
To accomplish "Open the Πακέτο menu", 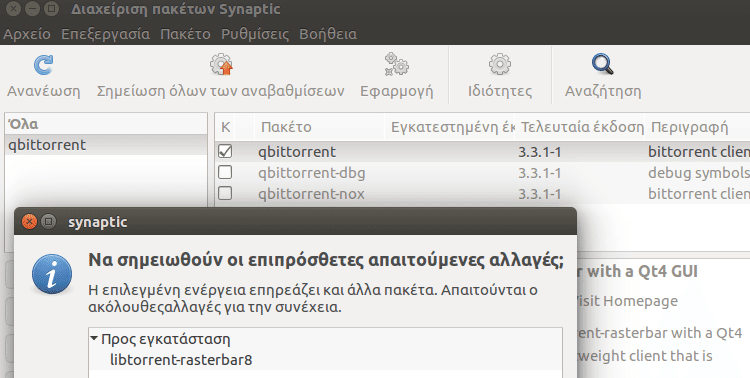I will [185, 34].
